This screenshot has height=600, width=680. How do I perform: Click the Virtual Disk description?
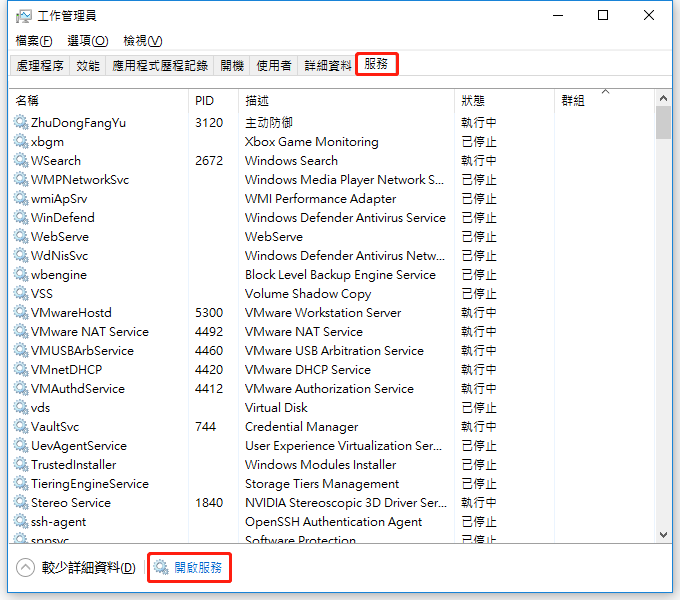pos(276,408)
